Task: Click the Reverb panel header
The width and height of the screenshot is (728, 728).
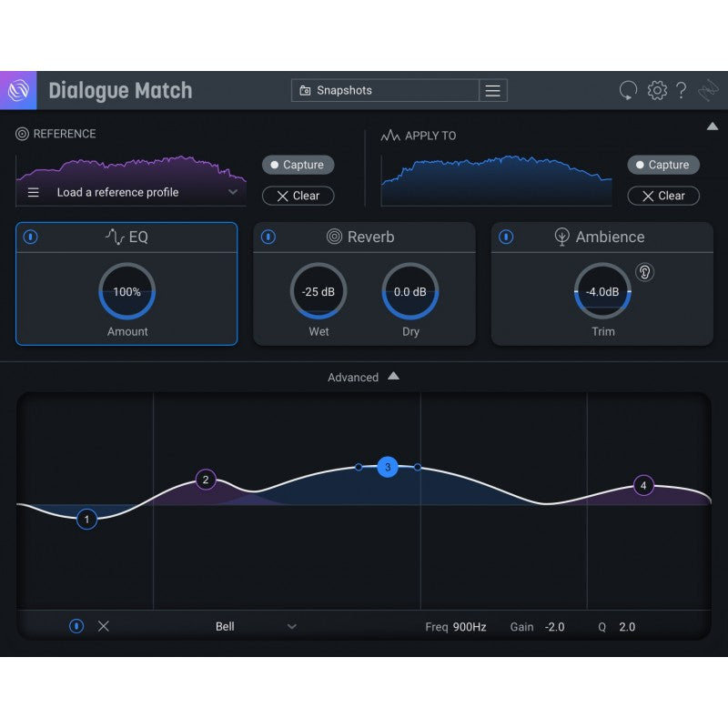Action: 364,237
